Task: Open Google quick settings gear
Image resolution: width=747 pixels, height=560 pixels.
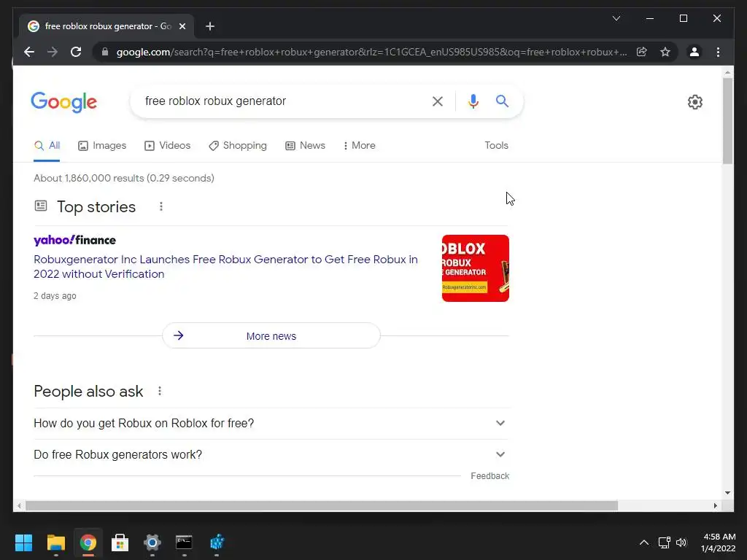Action: coord(695,102)
